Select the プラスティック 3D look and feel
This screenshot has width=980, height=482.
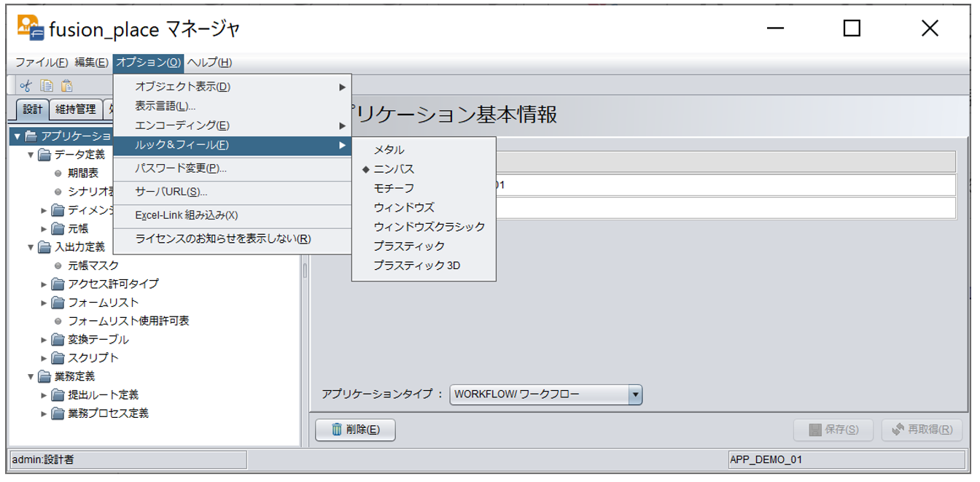pos(424,266)
